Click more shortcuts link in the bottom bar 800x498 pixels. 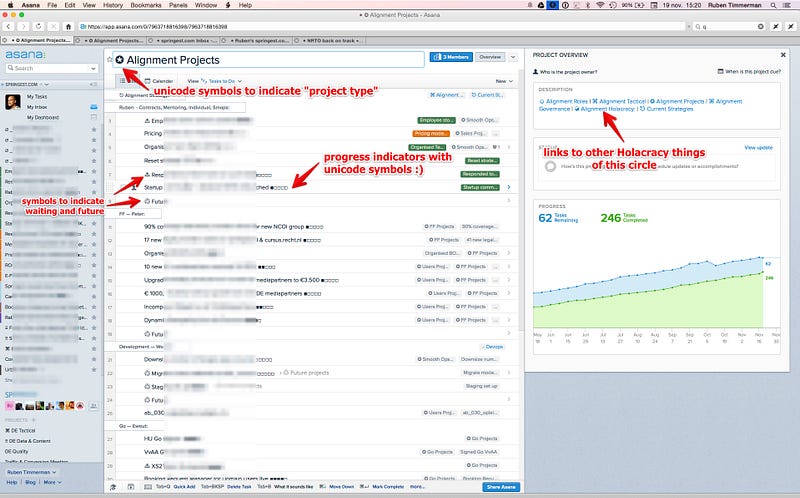[417, 487]
